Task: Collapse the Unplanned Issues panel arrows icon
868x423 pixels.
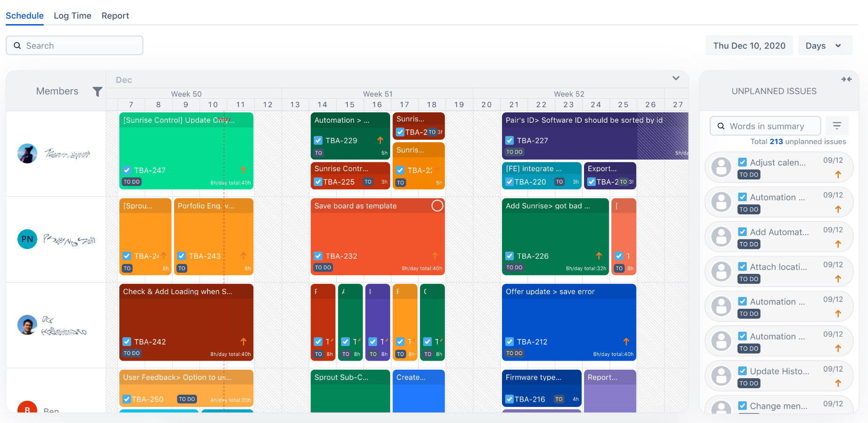Action: click(846, 79)
